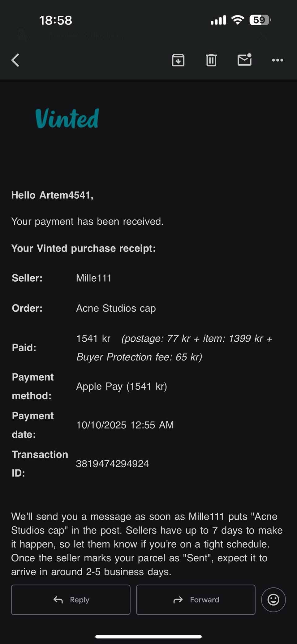Tap the 18:58 clock in status bar
Image resolution: width=297 pixels, height=644 pixels.
click(56, 20)
